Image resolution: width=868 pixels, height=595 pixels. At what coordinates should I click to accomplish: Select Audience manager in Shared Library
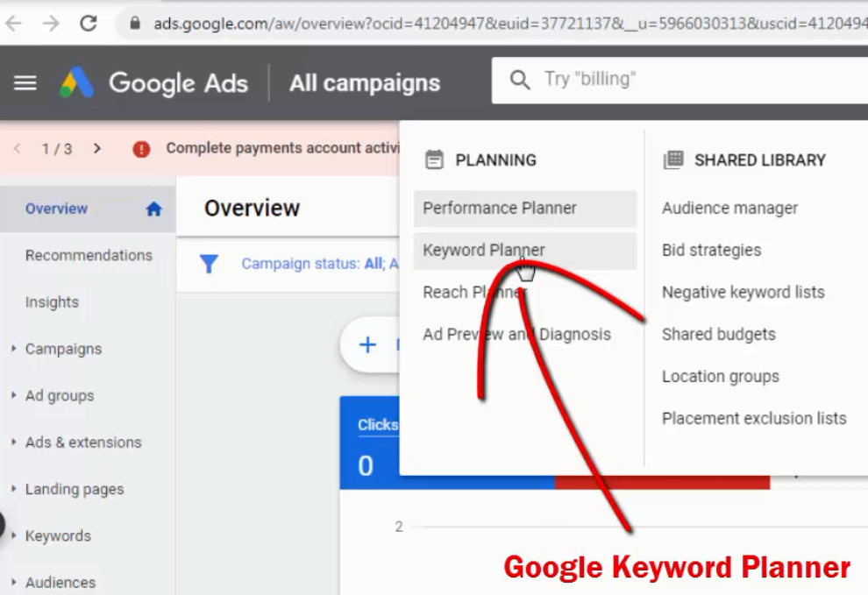click(x=729, y=209)
